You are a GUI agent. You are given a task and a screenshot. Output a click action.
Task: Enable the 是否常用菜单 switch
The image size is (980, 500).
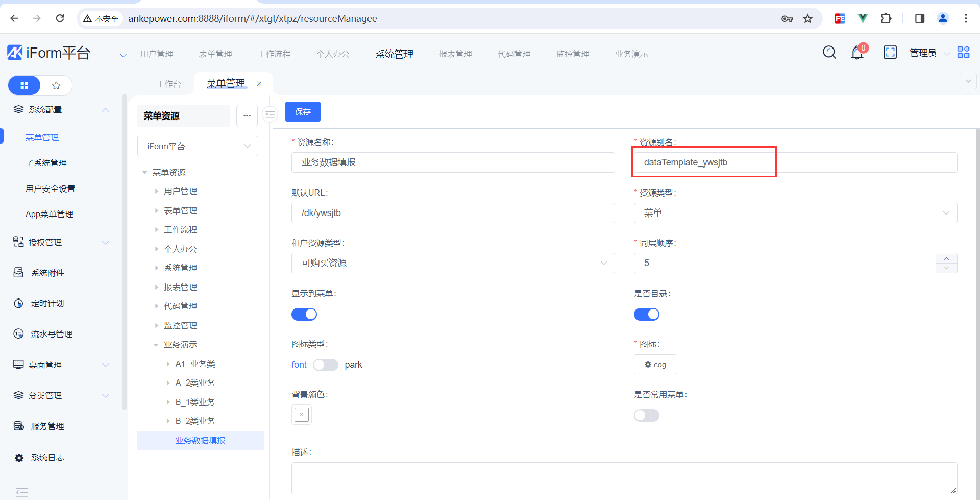[x=646, y=416]
